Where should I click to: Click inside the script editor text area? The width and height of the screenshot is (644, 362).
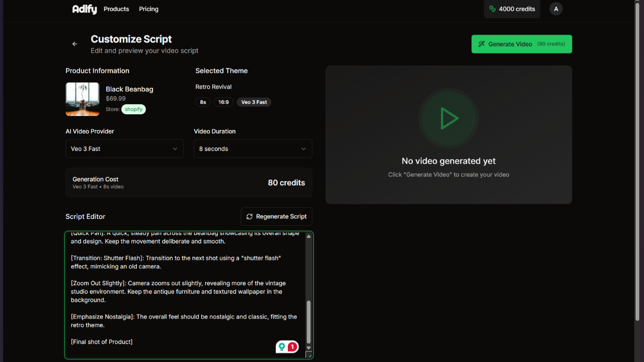[x=185, y=292]
